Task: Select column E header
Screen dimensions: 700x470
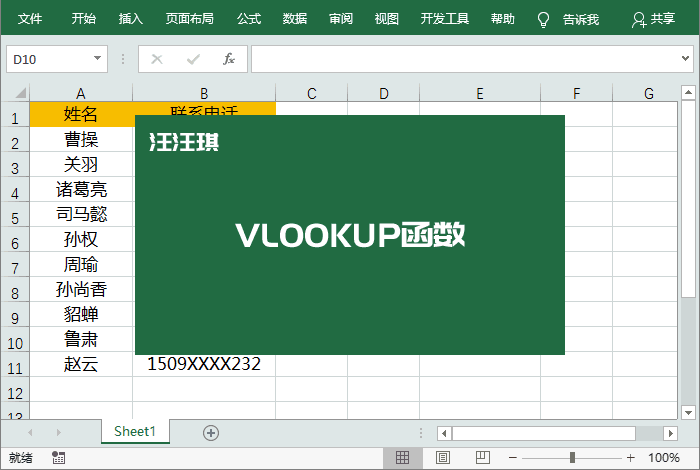Action: tap(480, 93)
